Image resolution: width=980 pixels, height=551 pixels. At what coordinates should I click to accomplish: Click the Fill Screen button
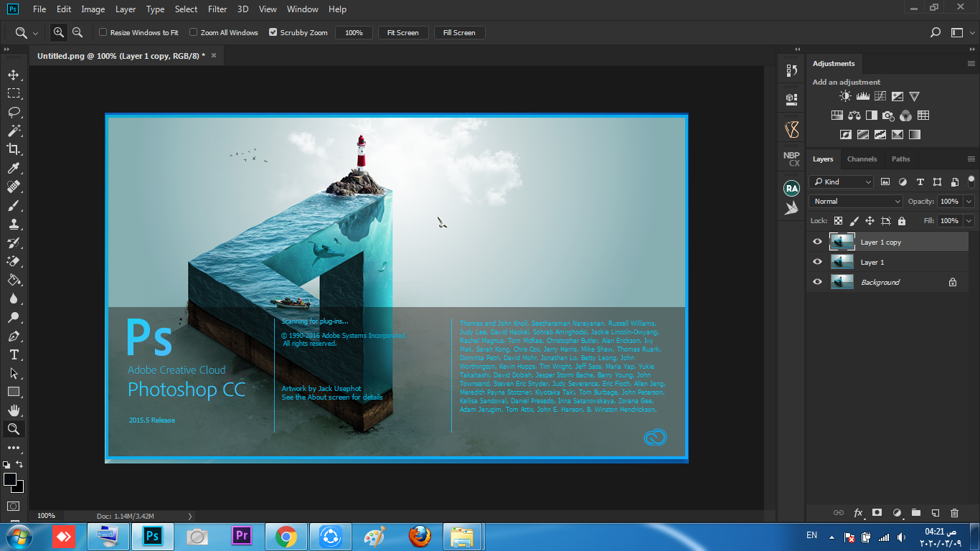pyautogui.click(x=459, y=33)
